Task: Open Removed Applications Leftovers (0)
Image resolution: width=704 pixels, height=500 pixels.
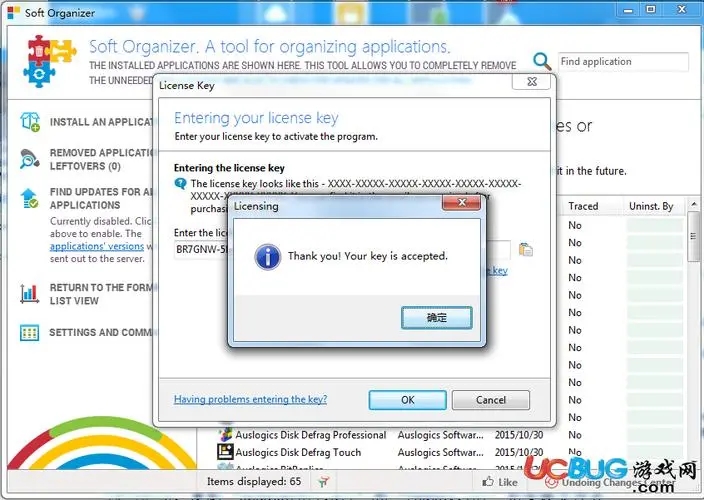Action: [x=101, y=159]
